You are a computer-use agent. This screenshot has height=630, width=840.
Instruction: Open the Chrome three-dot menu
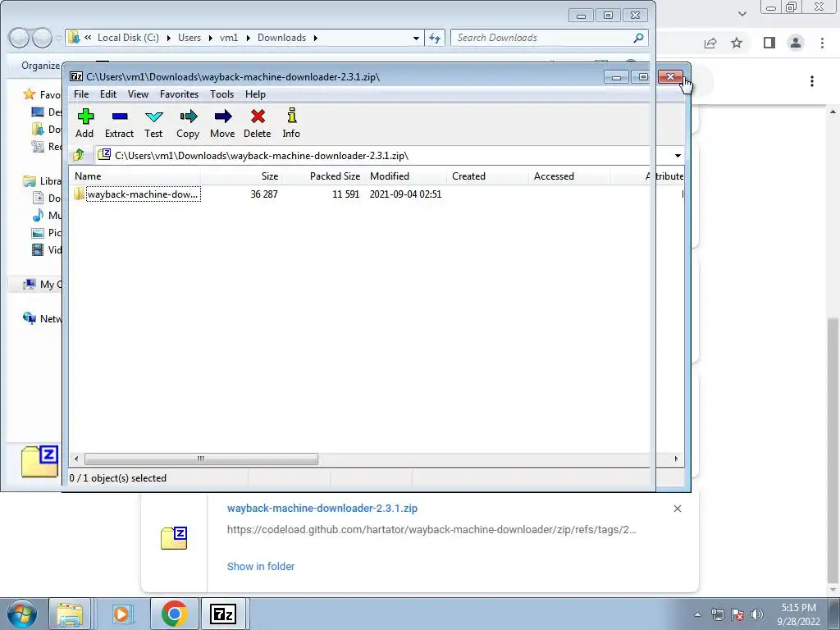(822, 43)
